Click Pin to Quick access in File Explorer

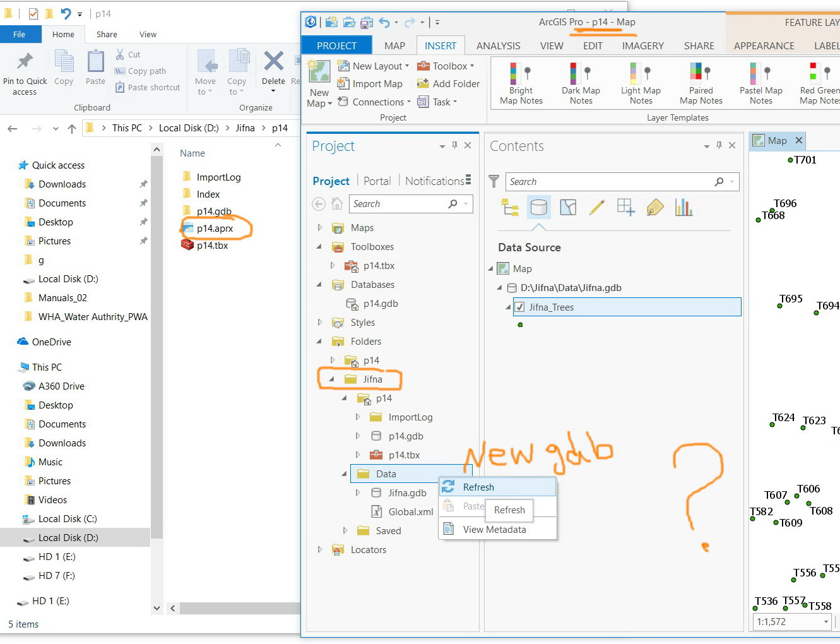25,74
